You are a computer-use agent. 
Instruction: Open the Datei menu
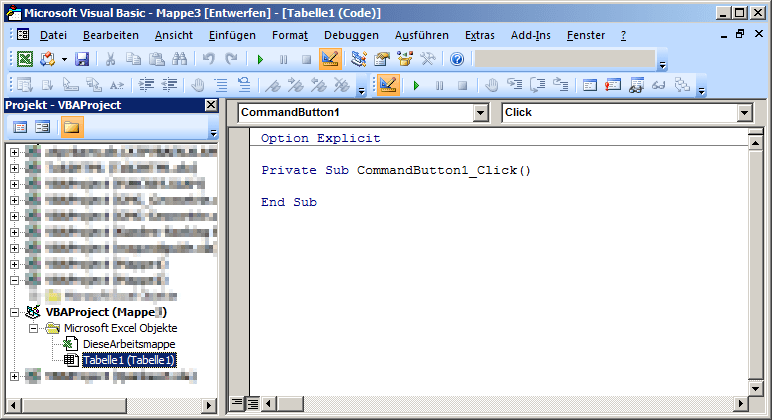(53, 35)
